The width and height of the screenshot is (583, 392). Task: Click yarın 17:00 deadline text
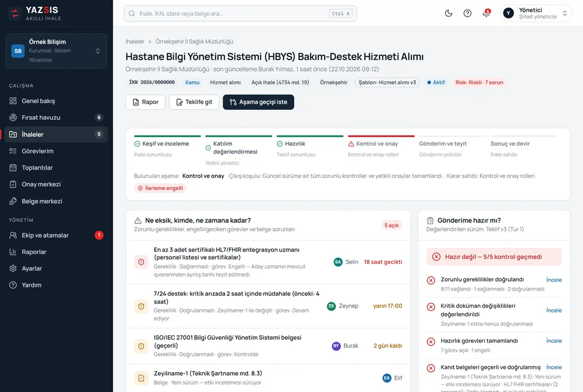click(387, 306)
